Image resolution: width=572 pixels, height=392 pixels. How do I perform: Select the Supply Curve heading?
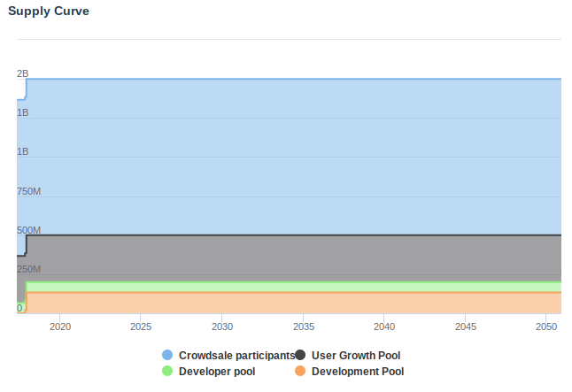click(49, 11)
